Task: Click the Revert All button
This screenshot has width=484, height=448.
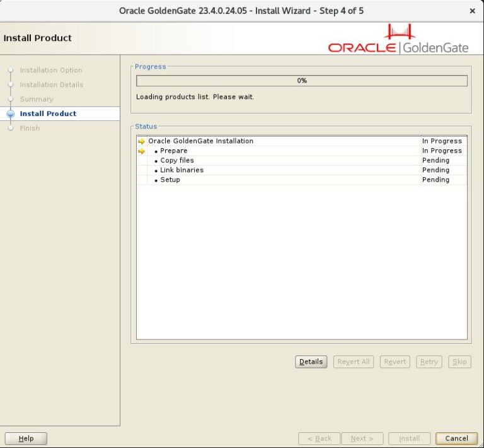Action: tap(353, 362)
